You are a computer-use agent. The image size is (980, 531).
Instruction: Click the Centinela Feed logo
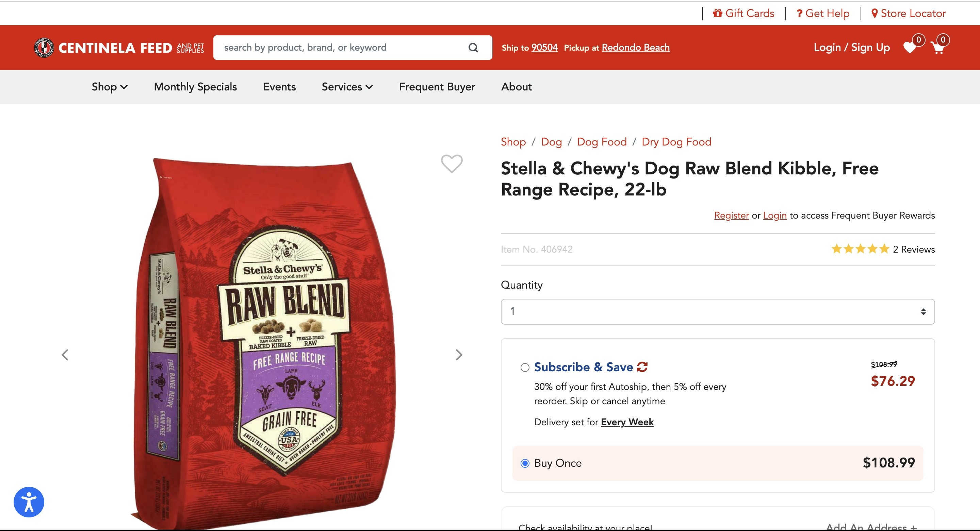(x=119, y=48)
